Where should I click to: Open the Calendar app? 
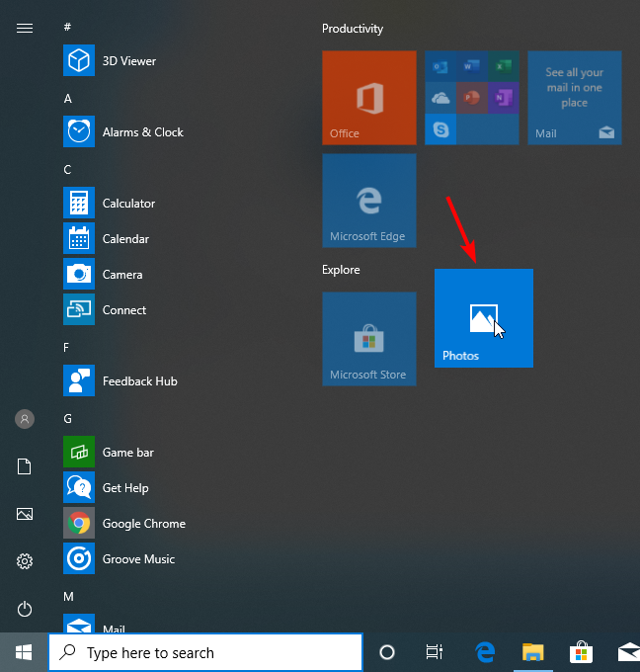coord(107,238)
